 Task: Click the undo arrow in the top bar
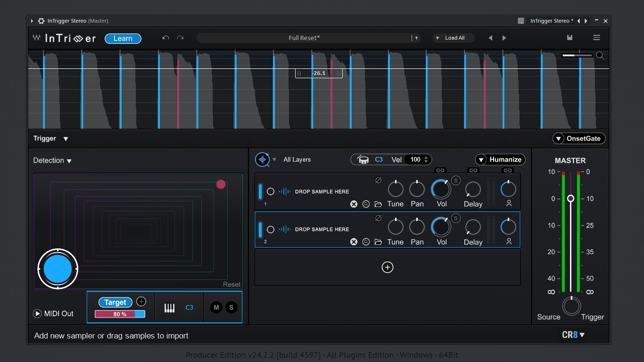165,38
